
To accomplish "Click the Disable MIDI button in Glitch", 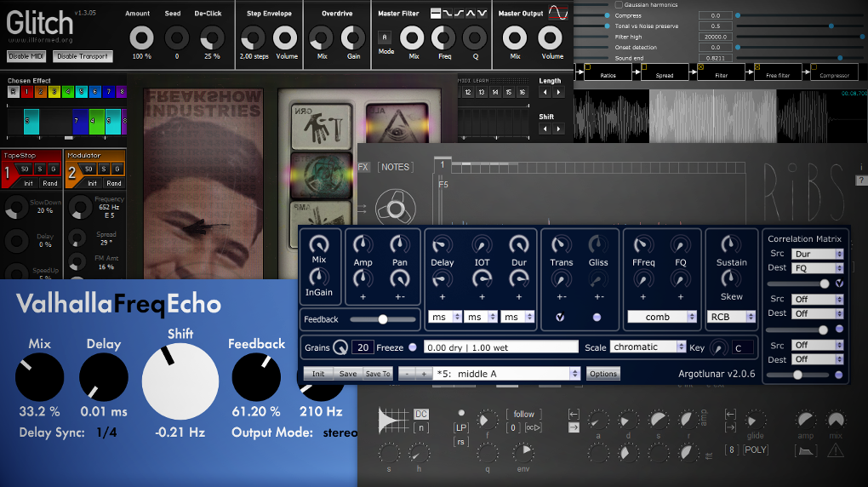I will tap(26, 56).
